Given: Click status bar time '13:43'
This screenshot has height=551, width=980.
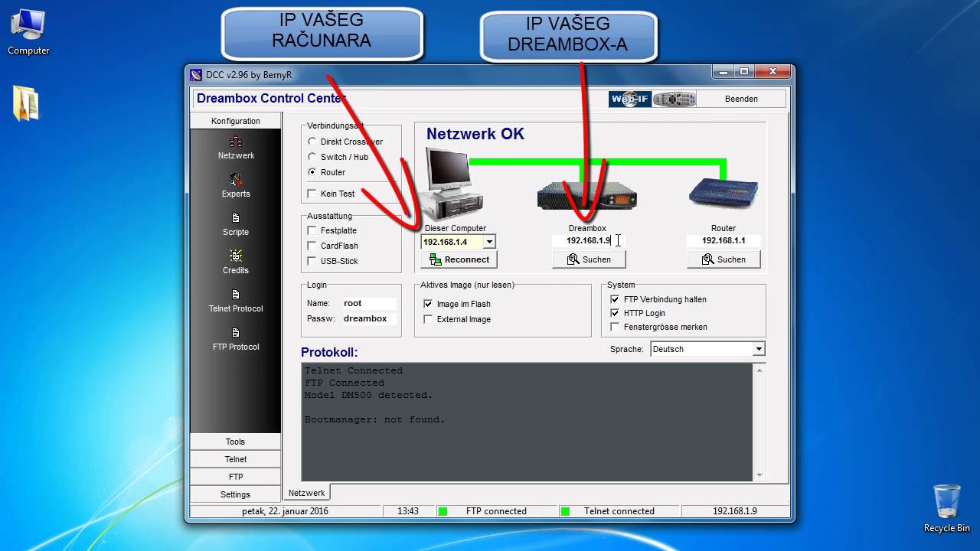Looking at the screenshot, I should coord(408,511).
